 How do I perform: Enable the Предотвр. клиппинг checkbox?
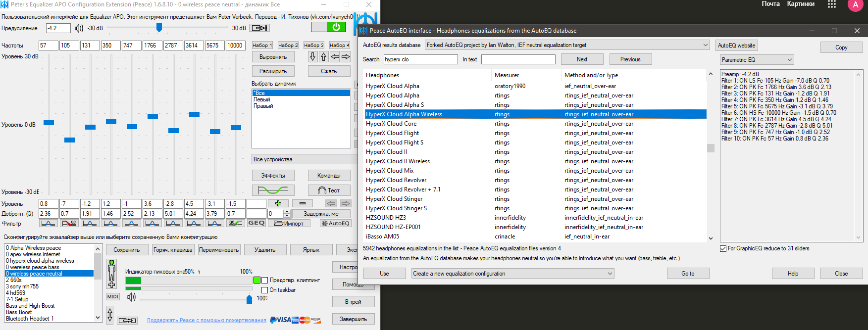pos(265,280)
